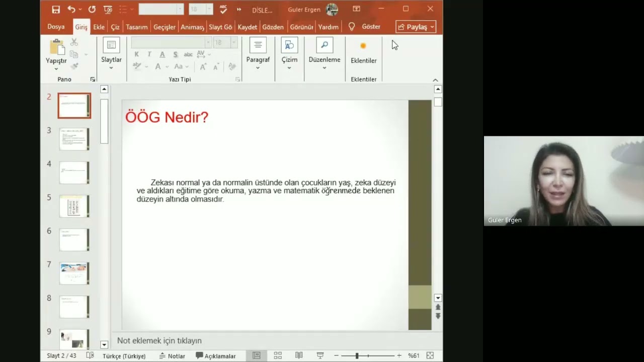Toggle italic (T) formatting
This screenshot has width=644, height=362.
pyautogui.click(x=149, y=54)
